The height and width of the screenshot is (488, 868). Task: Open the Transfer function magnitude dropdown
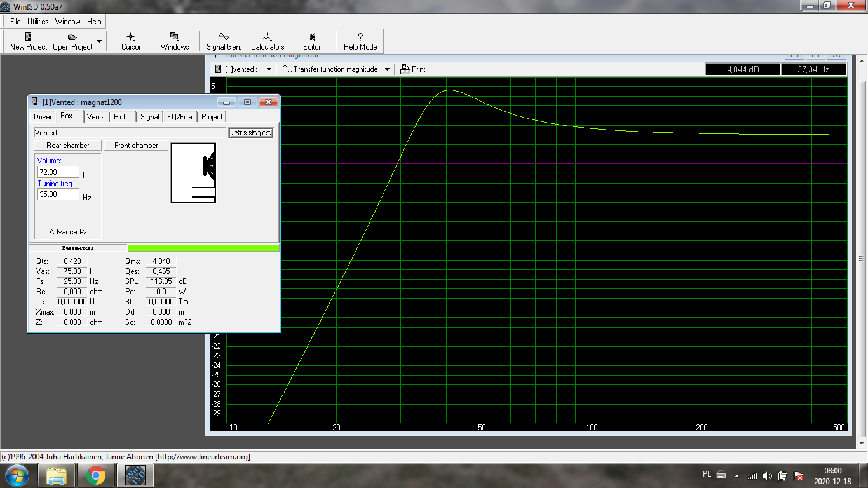point(387,69)
